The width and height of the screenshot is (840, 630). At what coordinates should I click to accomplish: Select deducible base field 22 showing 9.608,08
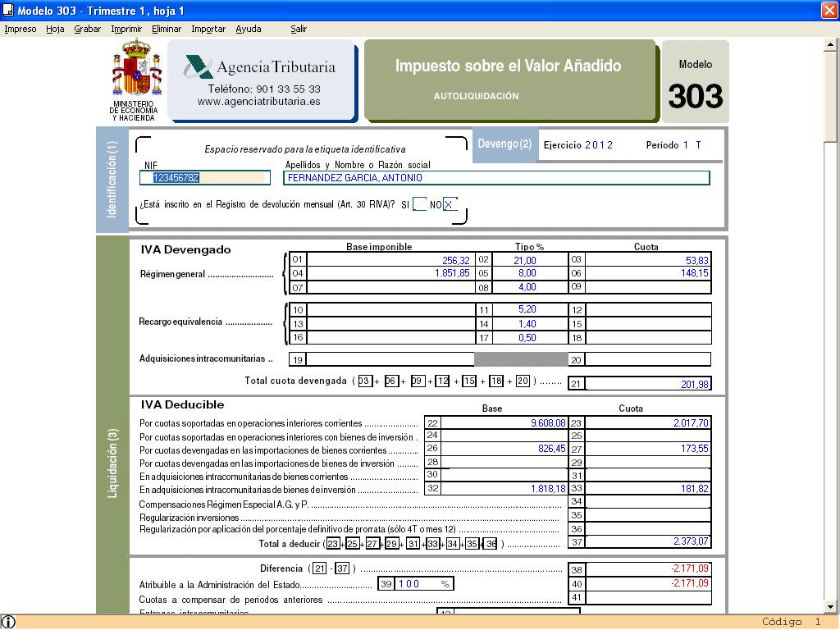(504, 422)
